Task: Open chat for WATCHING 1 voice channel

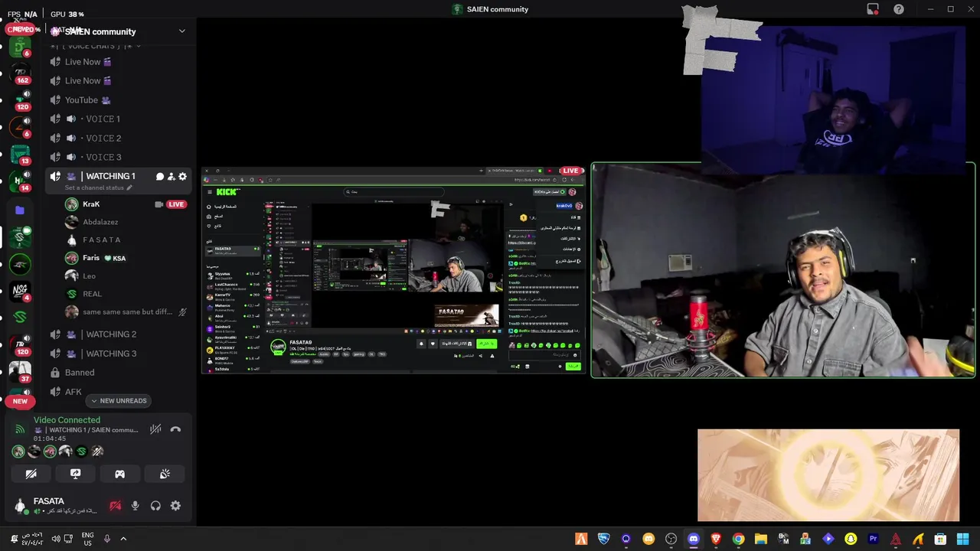Action: click(x=160, y=177)
